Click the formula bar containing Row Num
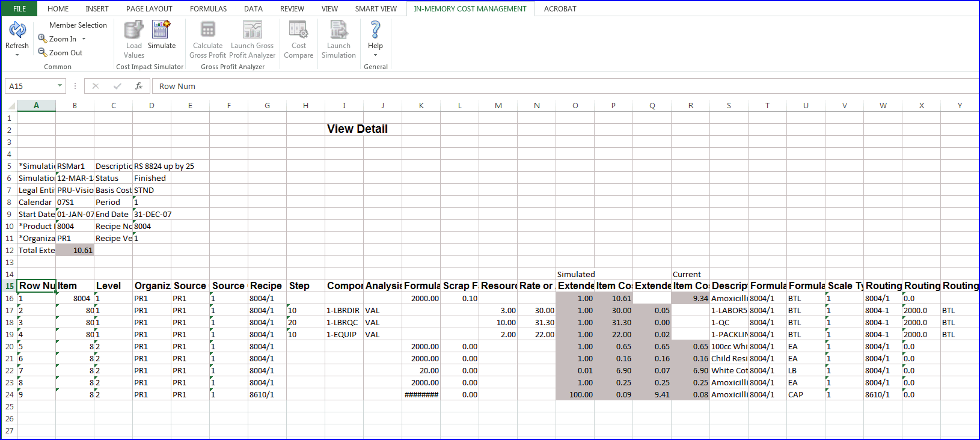This screenshot has height=440, width=980. tap(565, 86)
